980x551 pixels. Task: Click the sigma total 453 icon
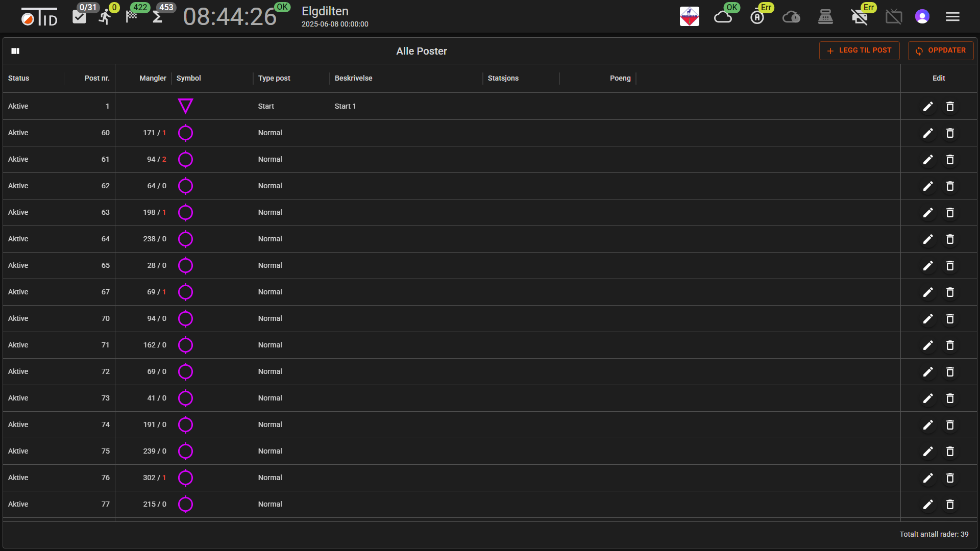(157, 17)
